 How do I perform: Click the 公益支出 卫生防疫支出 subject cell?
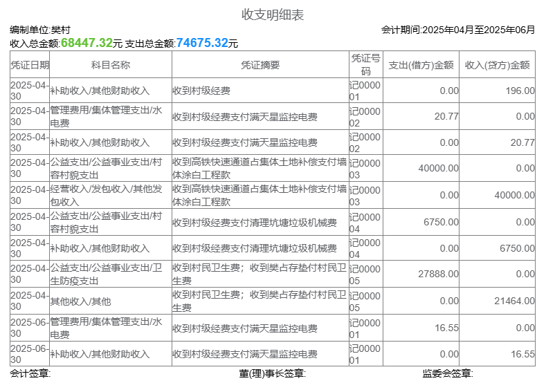(x=110, y=274)
